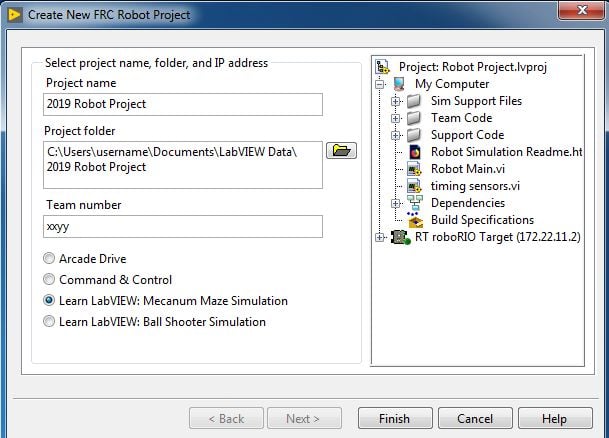Screen dimensions: 609x438
Task: Expand the Sim Support Files folder
Action: [x=395, y=101]
